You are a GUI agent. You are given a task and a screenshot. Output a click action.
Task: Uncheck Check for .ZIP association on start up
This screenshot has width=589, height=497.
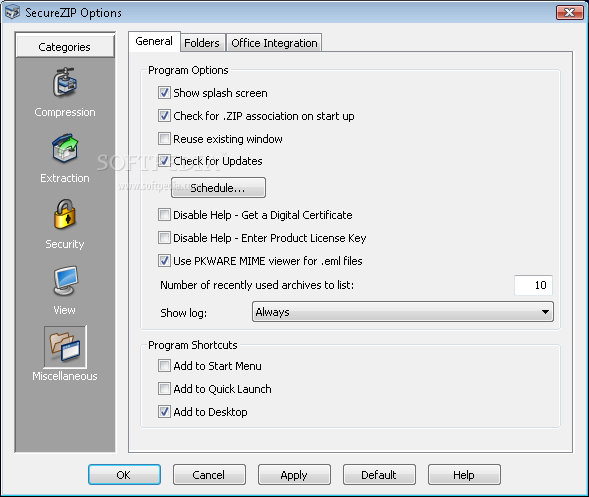point(164,116)
